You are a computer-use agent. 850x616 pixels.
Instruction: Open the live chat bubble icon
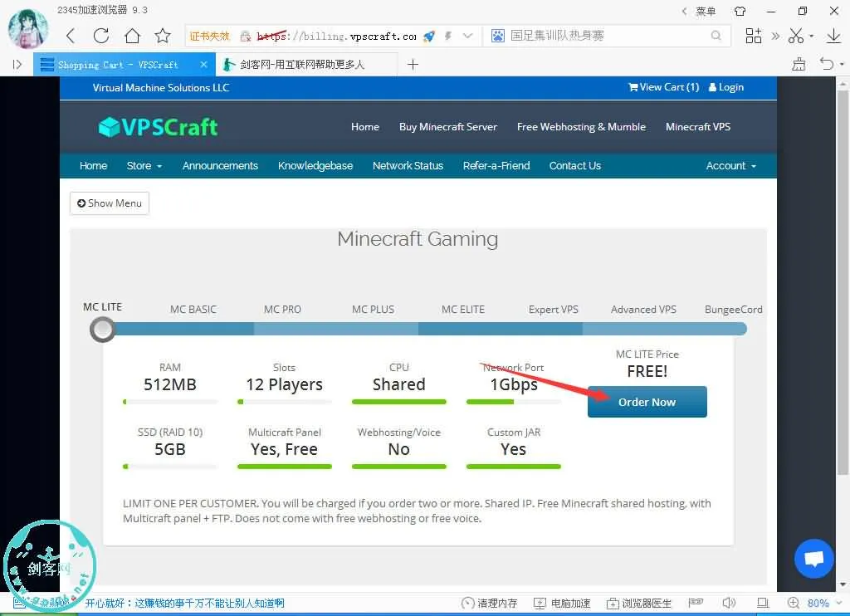click(x=813, y=559)
